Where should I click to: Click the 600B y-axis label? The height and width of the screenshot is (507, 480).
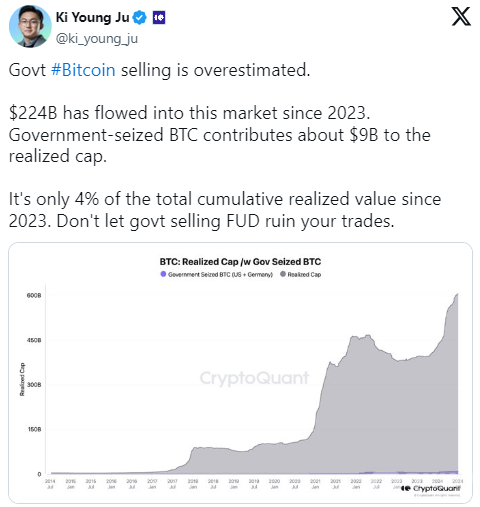[34, 296]
